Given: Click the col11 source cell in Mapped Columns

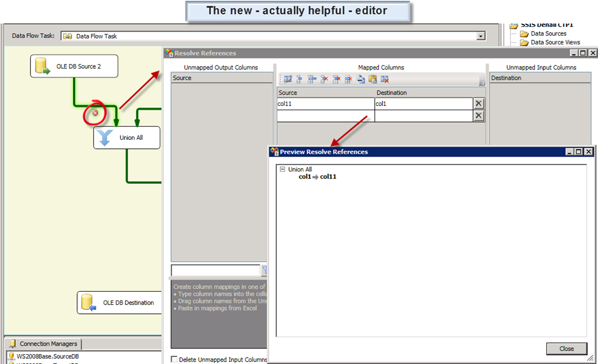Looking at the screenshot, I should [326, 104].
